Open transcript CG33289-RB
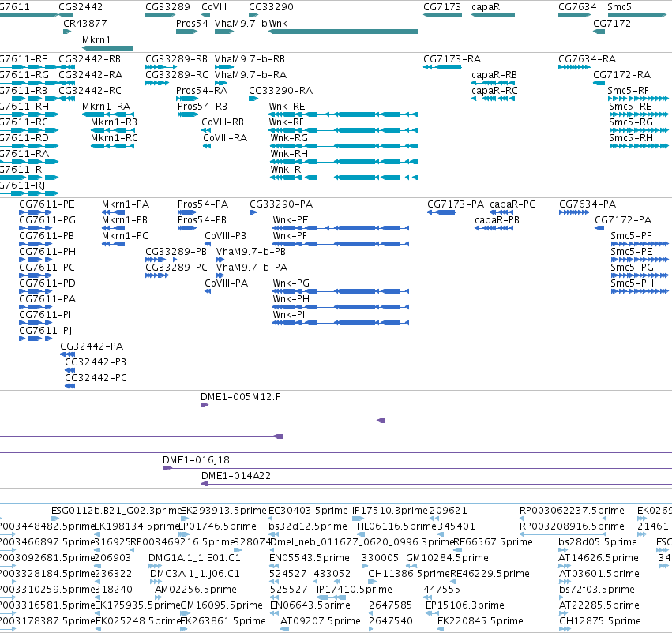This screenshot has width=672, height=633. click(176, 58)
